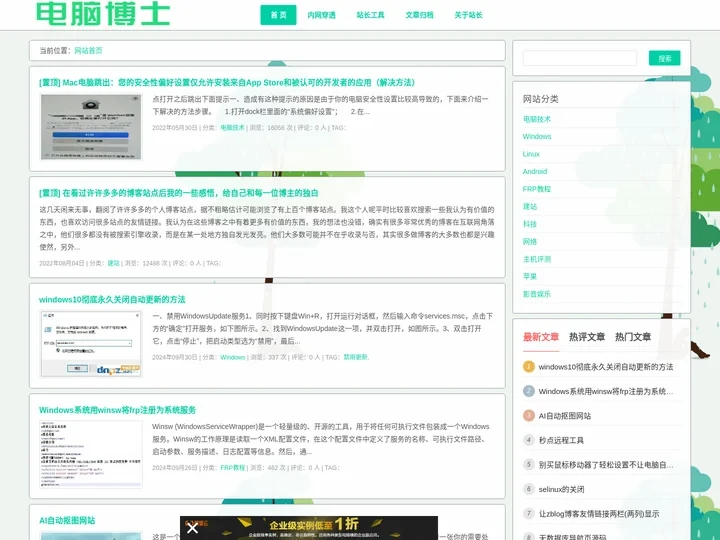Open the pinned 博客站点感悟 article title
Screen dimensions: 720x540
(179, 193)
